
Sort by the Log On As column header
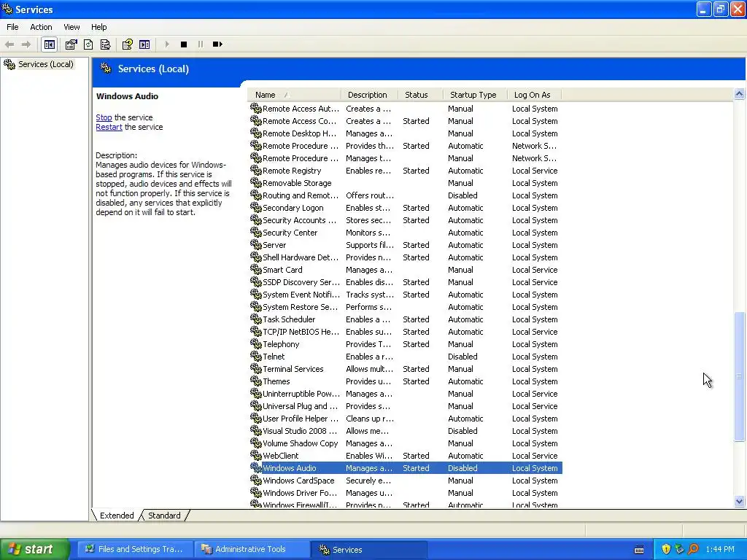click(x=535, y=95)
